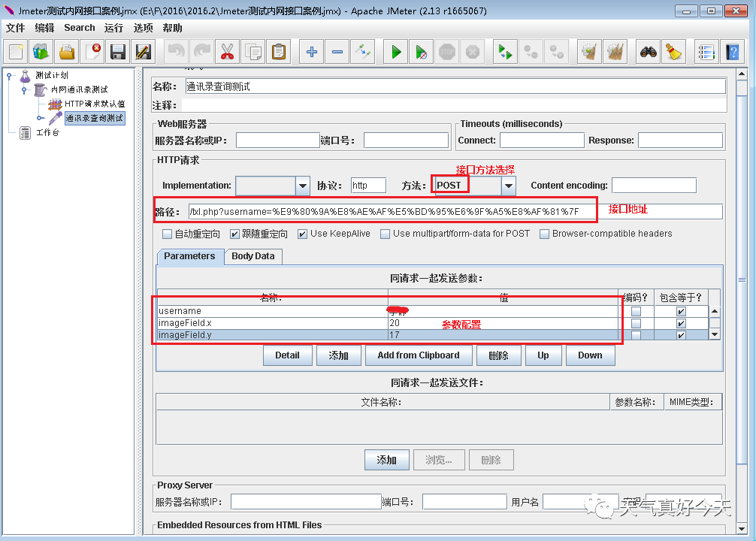Click 添加 button under parameters table
The image size is (756, 541).
[338, 355]
